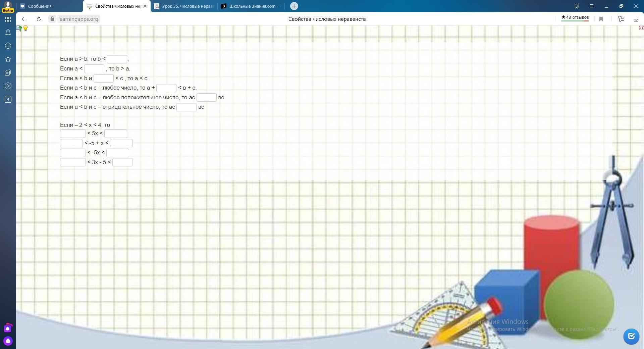Click the learningapps.org address field
The image size is (644, 349).
[x=78, y=19]
